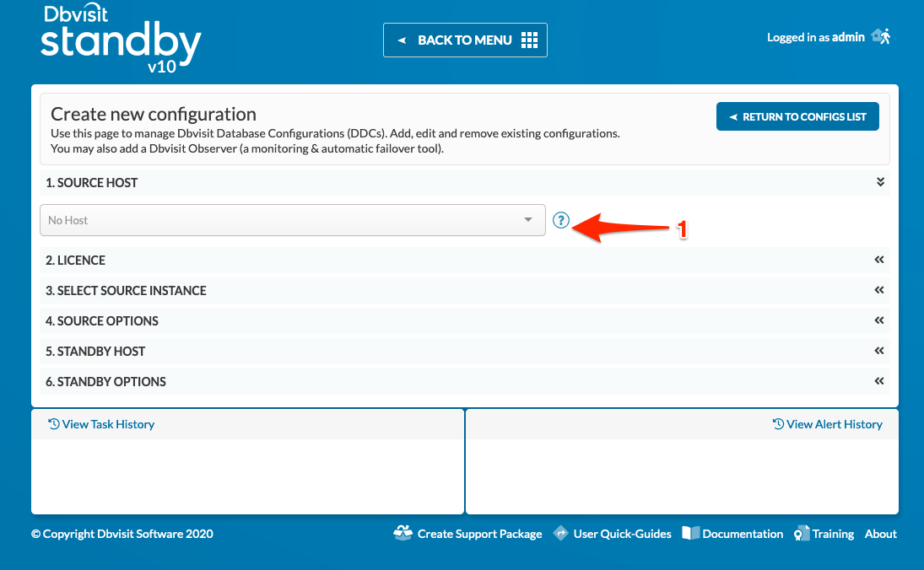Expand the LICENCE section
924x570 pixels.
click(x=878, y=260)
